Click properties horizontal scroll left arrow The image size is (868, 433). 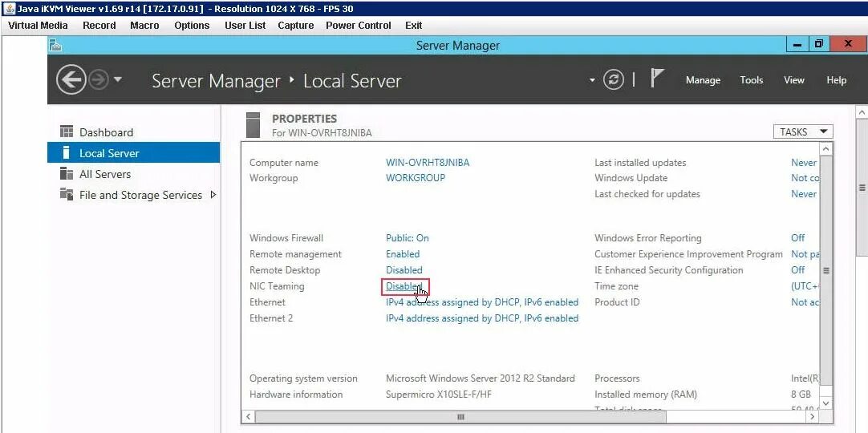(x=249, y=416)
